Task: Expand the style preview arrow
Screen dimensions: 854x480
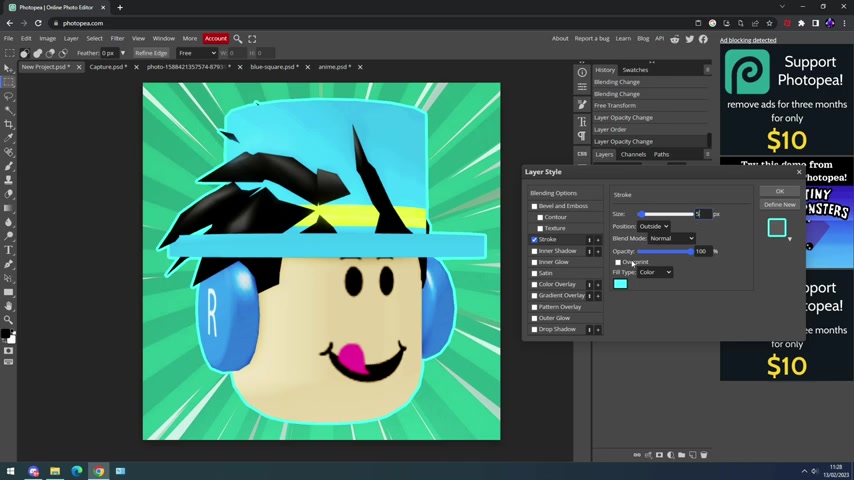Action: pos(789,239)
